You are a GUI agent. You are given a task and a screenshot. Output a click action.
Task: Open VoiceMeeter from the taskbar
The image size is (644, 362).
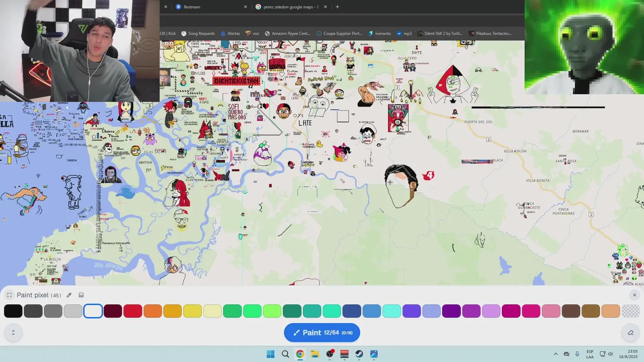(x=345, y=354)
